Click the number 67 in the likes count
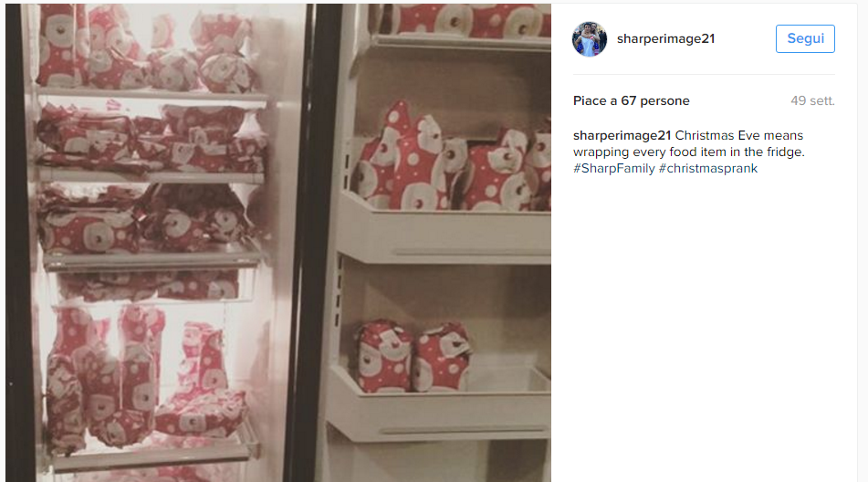The width and height of the screenshot is (868, 482). click(x=628, y=100)
